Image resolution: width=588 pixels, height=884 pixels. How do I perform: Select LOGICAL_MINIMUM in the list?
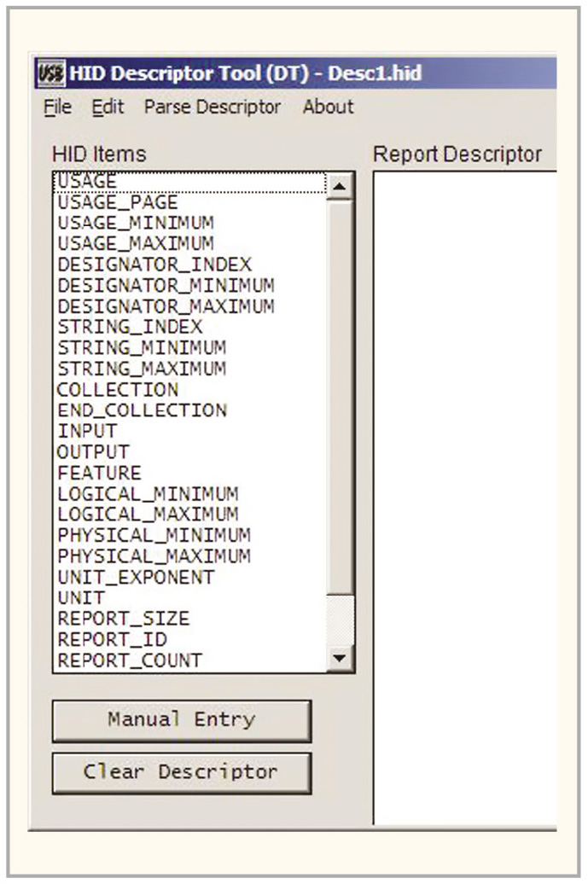coord(148,494)
